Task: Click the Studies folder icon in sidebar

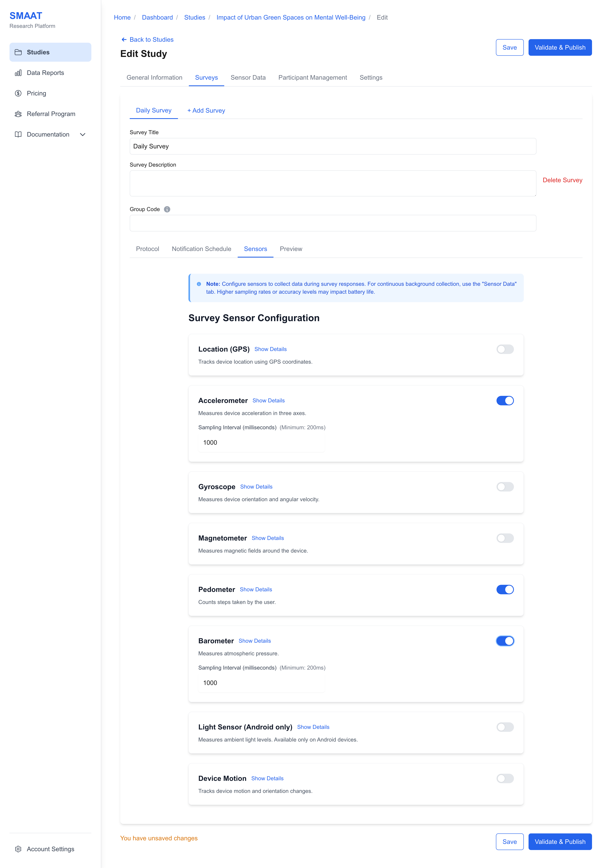Action: [18, 52]
